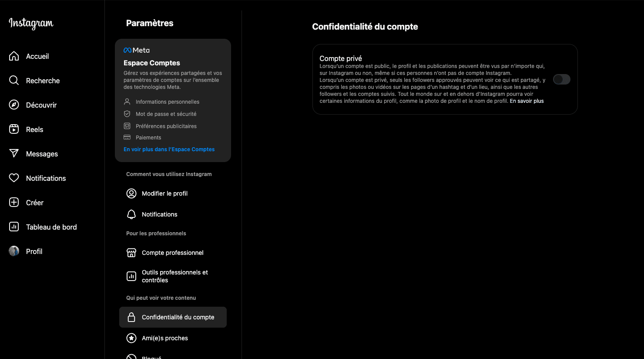The width and height of the screenshot is (644, 359).
Task: Click the Informations personnelles person icon
Action: click(127, 102)
